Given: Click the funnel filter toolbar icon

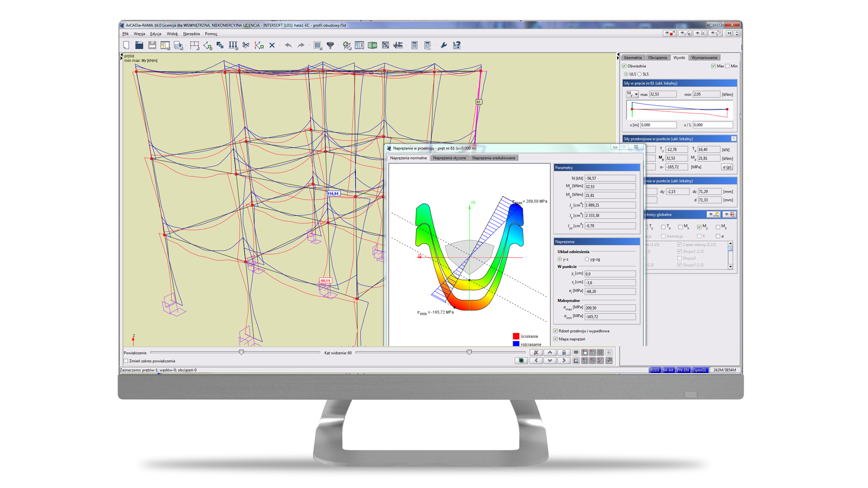Looking at the screenshot, I should click(330, 45).
